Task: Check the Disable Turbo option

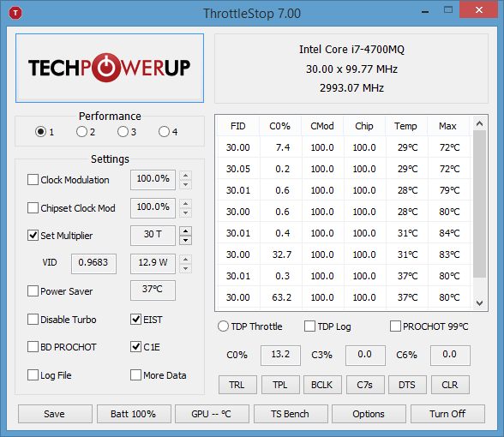Action: pyautogui.click(x=33, y=320)
